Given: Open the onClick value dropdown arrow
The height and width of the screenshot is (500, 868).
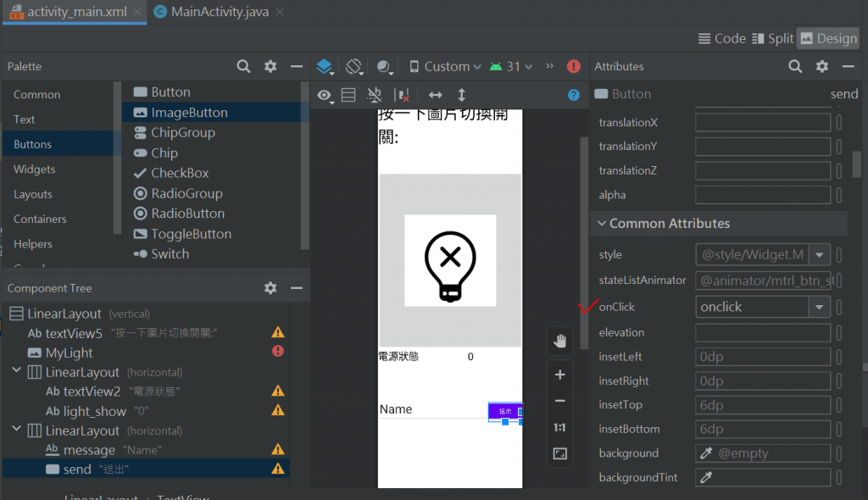Looking at the screenshot, I should (x=820, y=307).
